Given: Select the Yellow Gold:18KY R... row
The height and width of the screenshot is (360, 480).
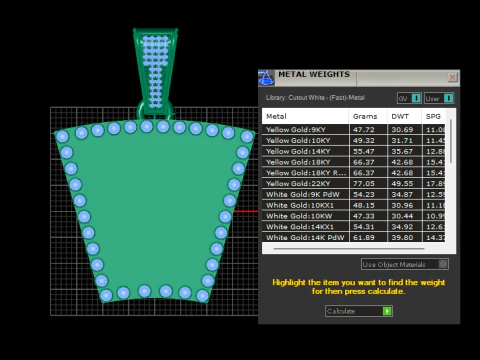Looking at the screenshot, I should click(x=353, y=173).
